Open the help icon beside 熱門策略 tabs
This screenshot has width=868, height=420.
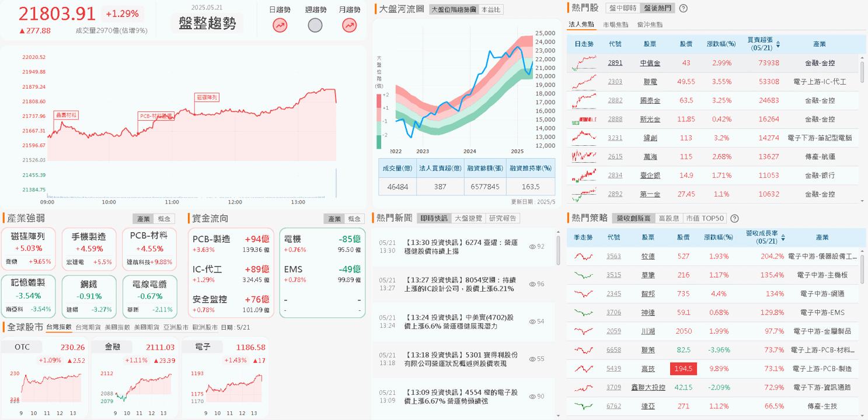735,218
